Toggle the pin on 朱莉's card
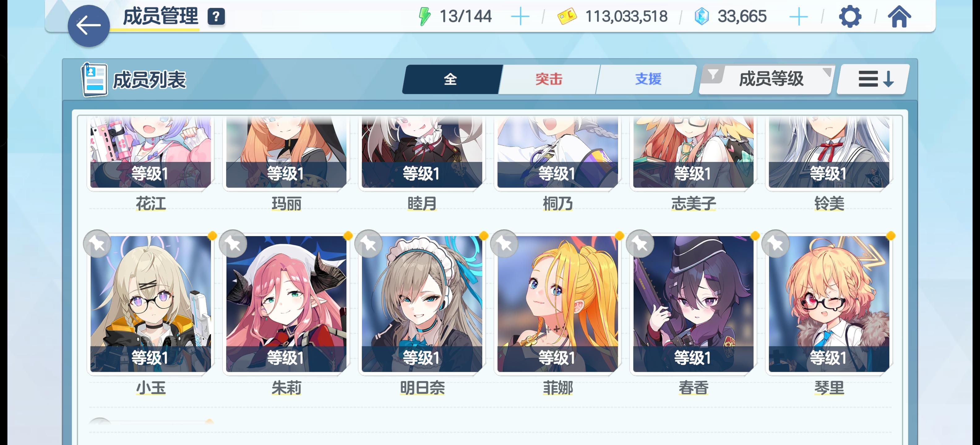This screenshot has width=980, height=445. tap(233, 244)
